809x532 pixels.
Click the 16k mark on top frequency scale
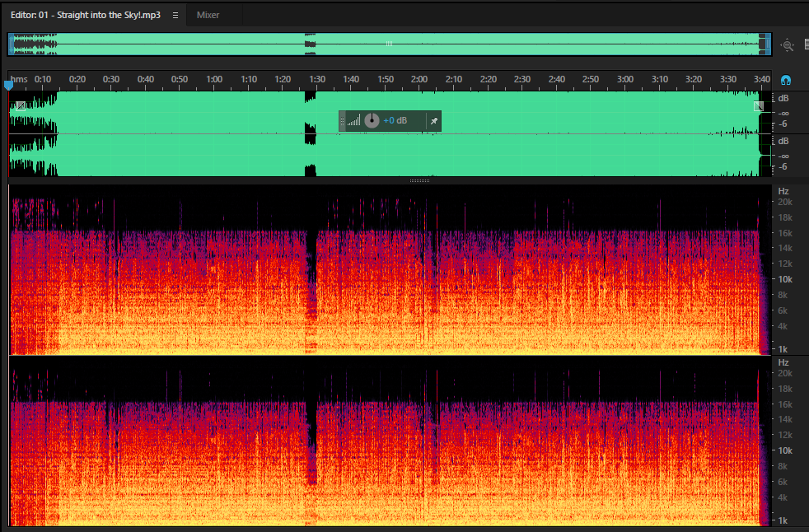click(x=785, y=233)
